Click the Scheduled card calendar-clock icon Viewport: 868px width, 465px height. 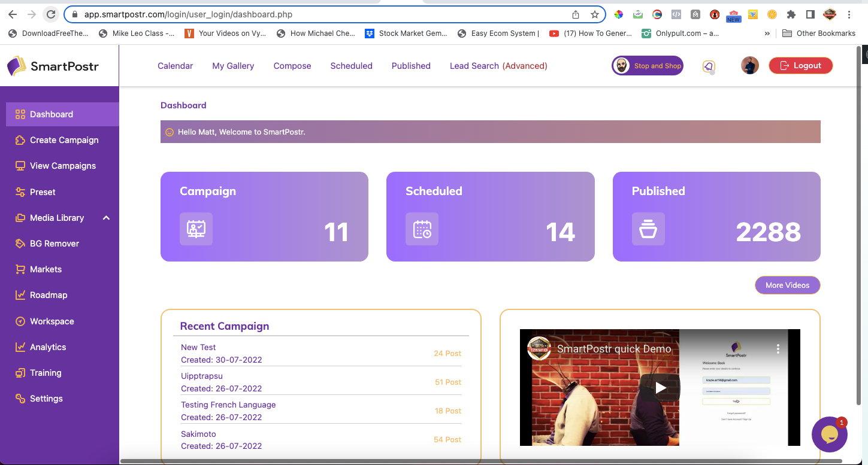pyautogui.click(x=422, y=229)
